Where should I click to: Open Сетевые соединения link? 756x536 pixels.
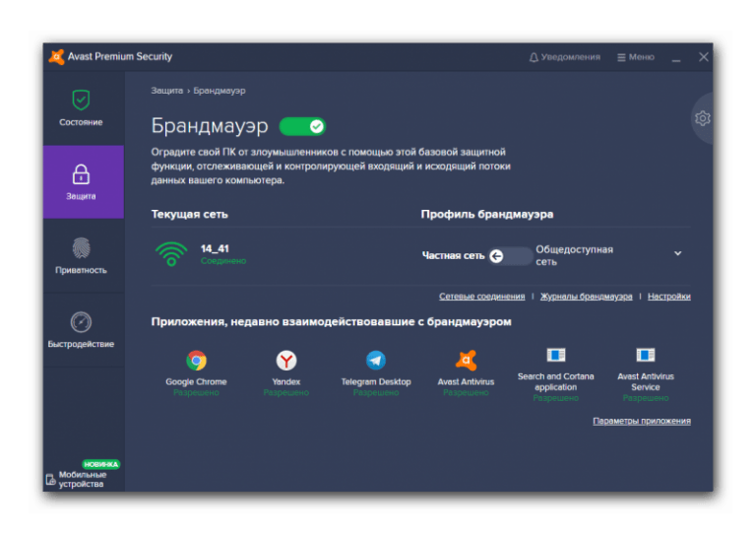(481, 297)
